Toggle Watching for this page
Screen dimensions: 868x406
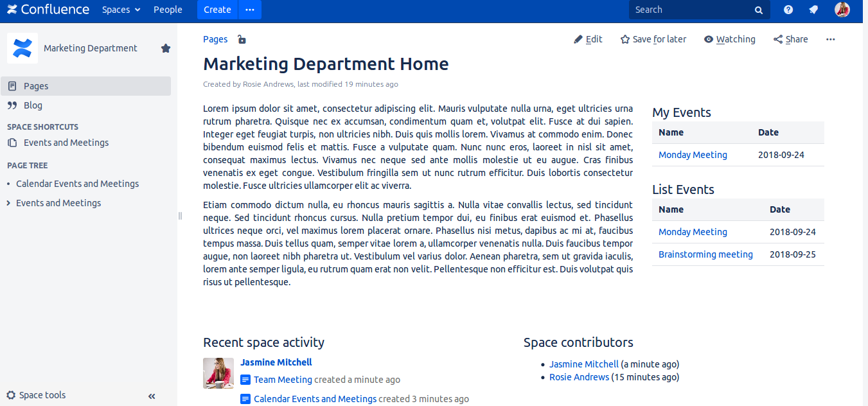[730, 39]
